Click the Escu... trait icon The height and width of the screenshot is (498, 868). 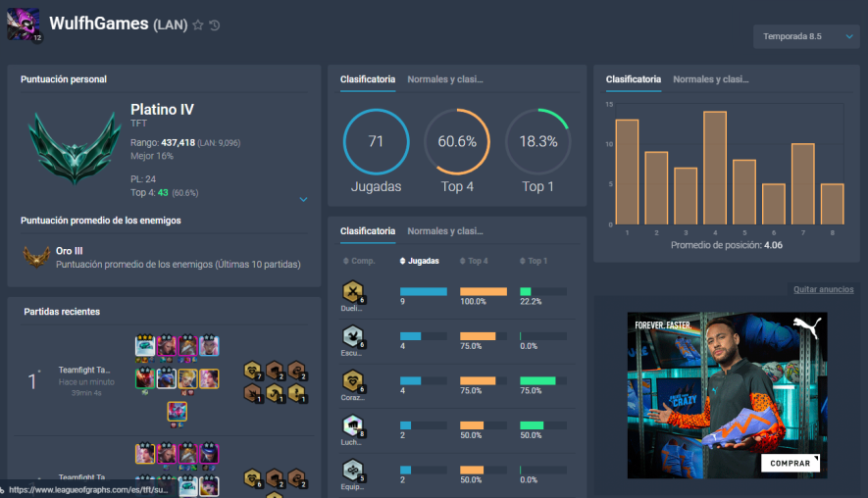coord(353,336)
